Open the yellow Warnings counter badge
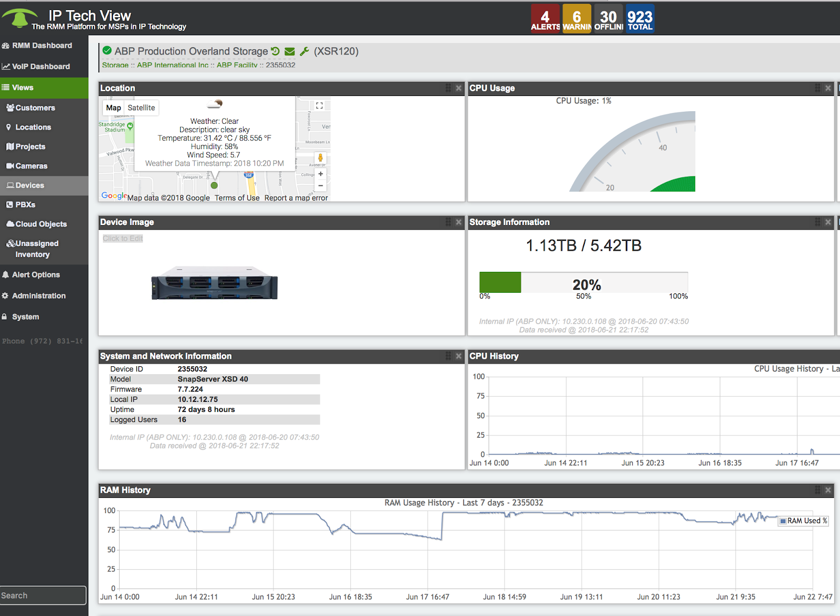This screenshot has height=616, width=840. coord(576,18)
